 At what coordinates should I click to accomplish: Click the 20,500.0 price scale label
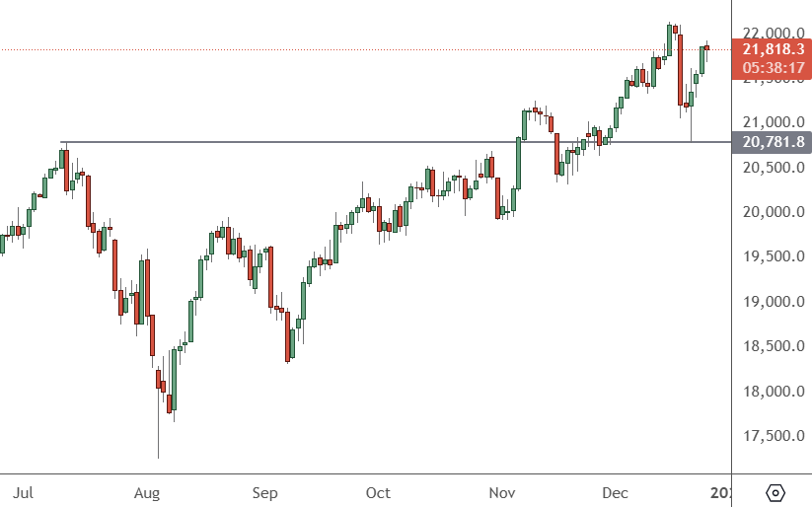pos(773,167)
